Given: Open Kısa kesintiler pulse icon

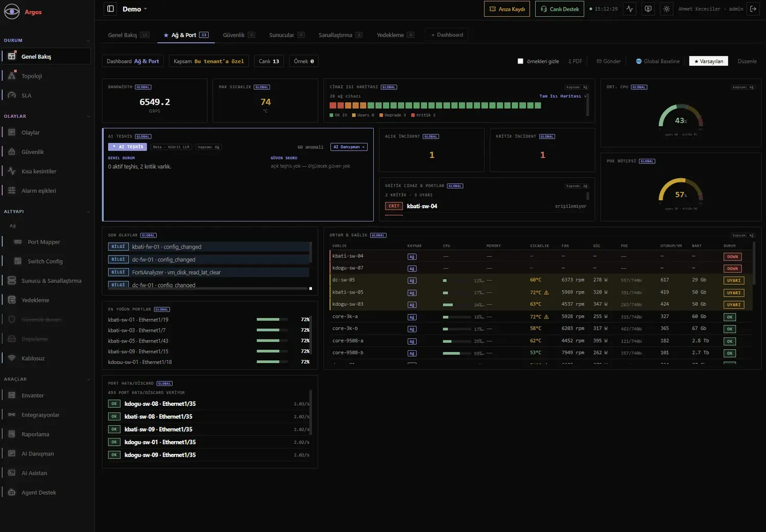Looking at the screenshot, I should (x=12, y=171).
